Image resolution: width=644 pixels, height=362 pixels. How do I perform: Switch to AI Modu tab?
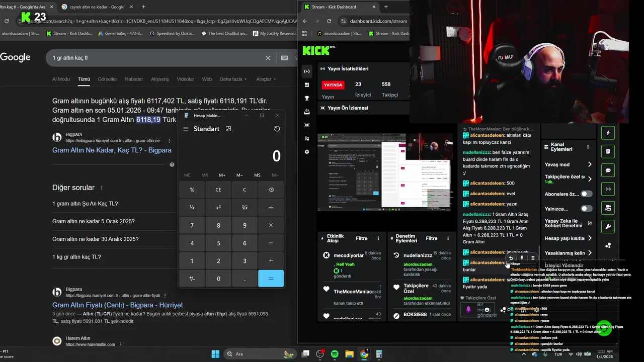[x=61, y=79]
